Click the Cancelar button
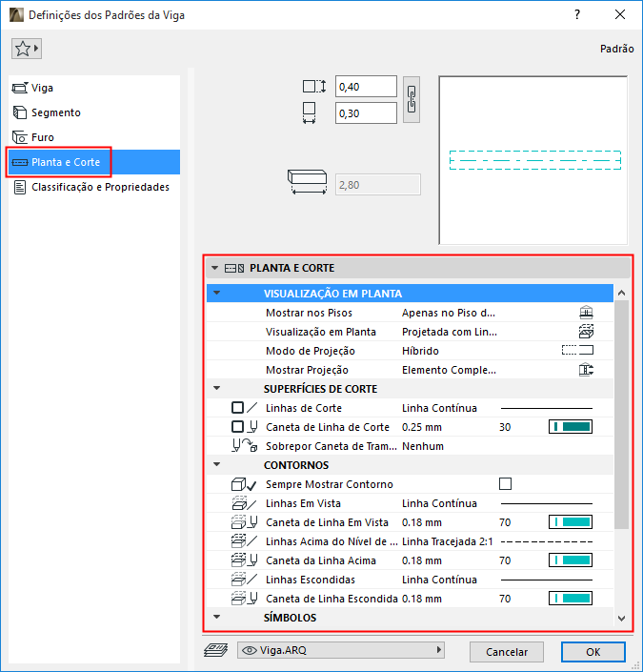Image resolution: width=643 pixels, height=672 pixels. (x=507, y=652)
